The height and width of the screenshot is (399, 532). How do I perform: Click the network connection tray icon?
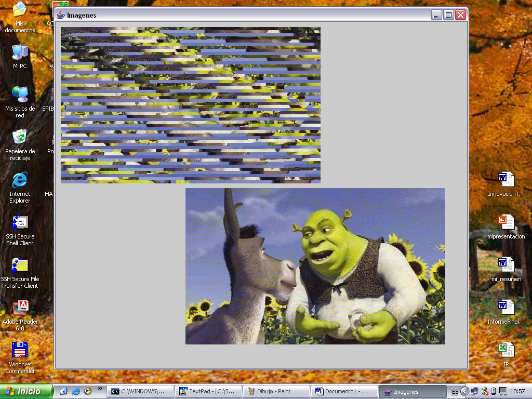(x=474, y=391)
